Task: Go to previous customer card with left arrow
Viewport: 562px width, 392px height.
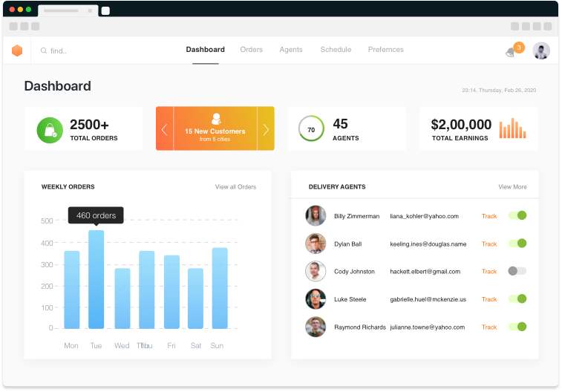Action: [165, 128]
